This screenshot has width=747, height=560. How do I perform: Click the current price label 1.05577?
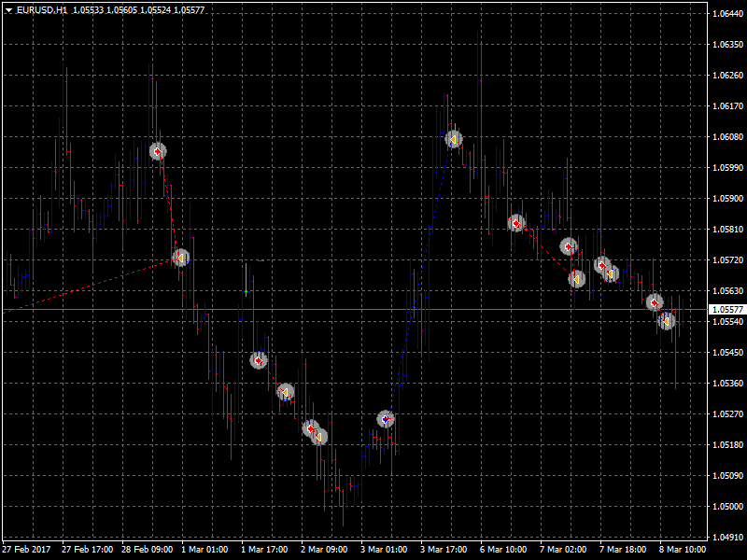point(727,310)
